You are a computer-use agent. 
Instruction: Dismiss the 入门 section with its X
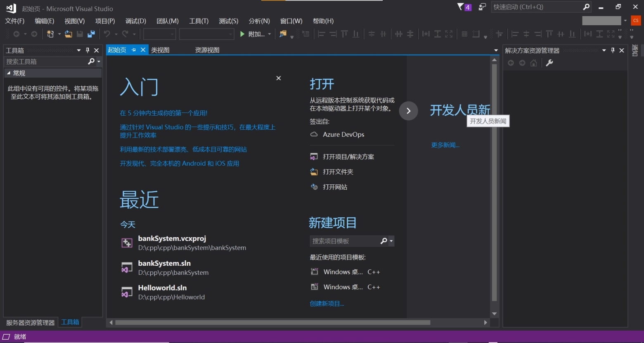(279, 78)
